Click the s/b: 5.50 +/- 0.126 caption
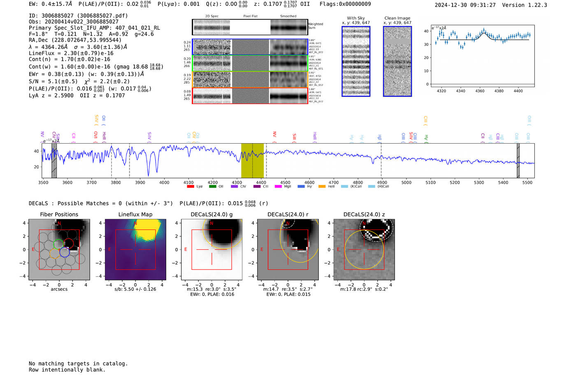576x392 pixels. click(135, 289)
